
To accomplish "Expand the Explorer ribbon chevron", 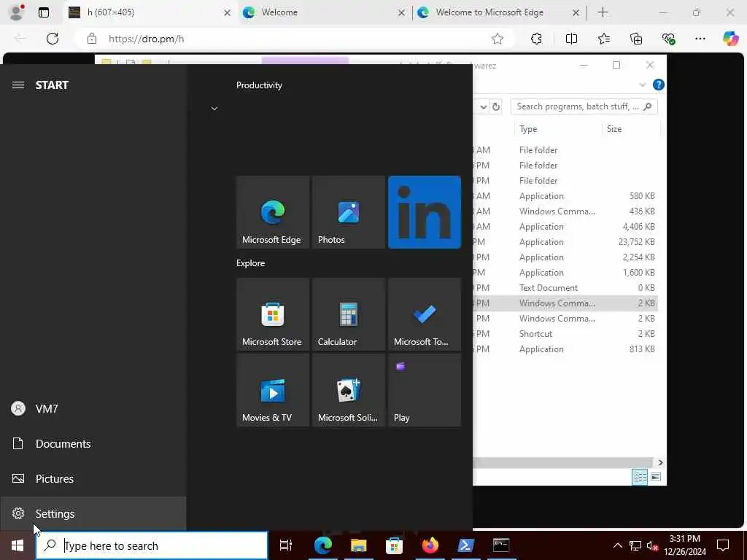I will click(642, 85).
